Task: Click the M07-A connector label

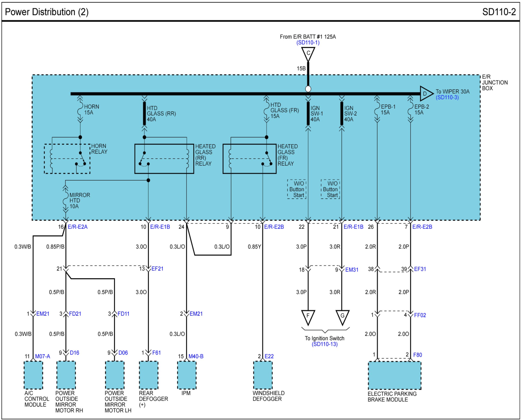Action: click(42, 356)
